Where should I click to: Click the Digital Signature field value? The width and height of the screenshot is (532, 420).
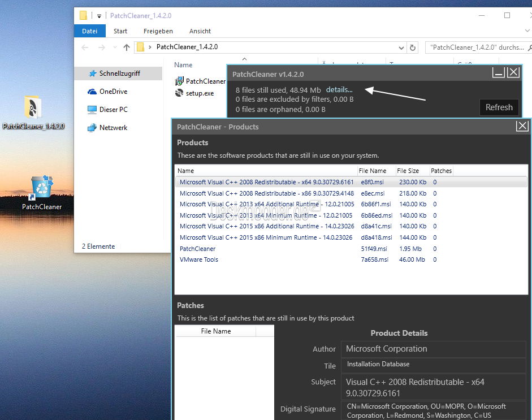coord(433,410)
